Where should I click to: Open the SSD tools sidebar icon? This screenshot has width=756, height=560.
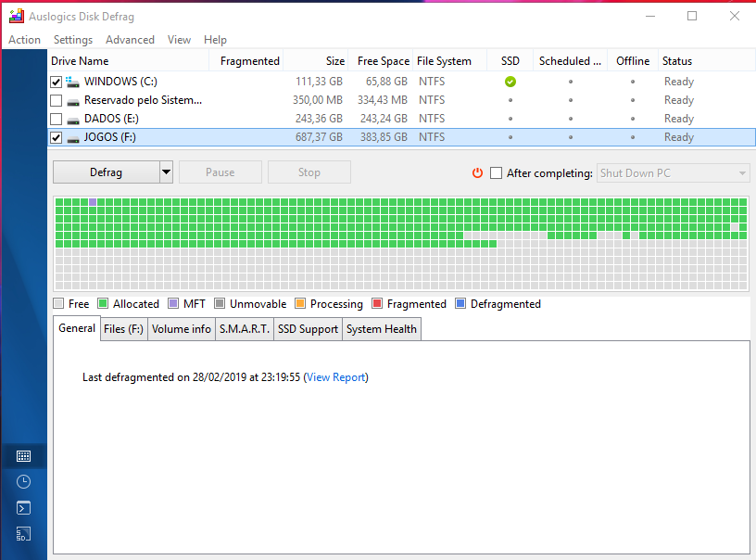[23, 534]
